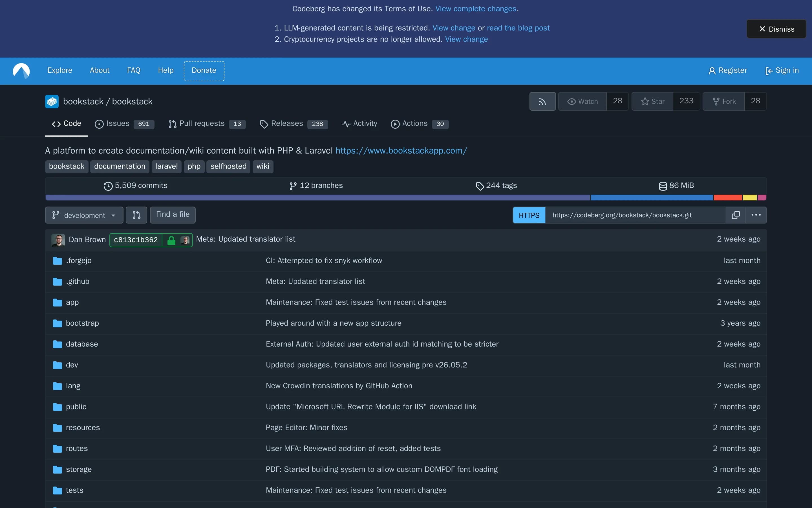Open About in the top navigation
This screenshot has width=812, height=508.
coord(100,71)
